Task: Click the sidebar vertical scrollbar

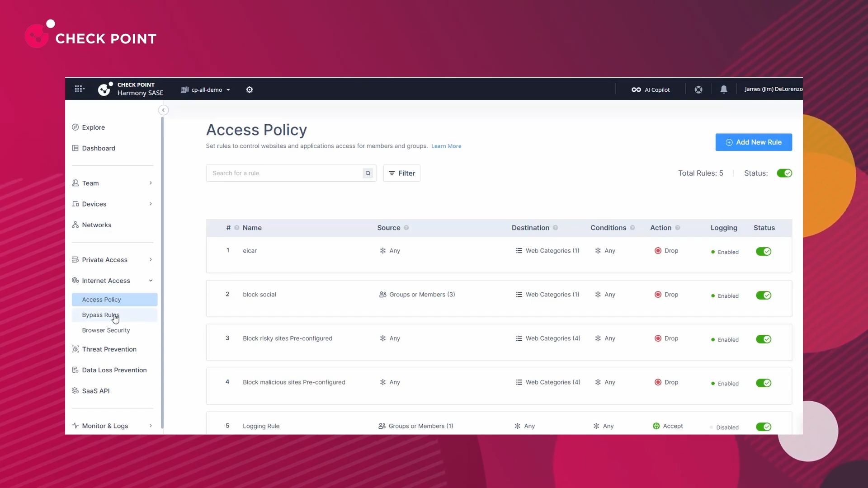Action: [162, 273]
